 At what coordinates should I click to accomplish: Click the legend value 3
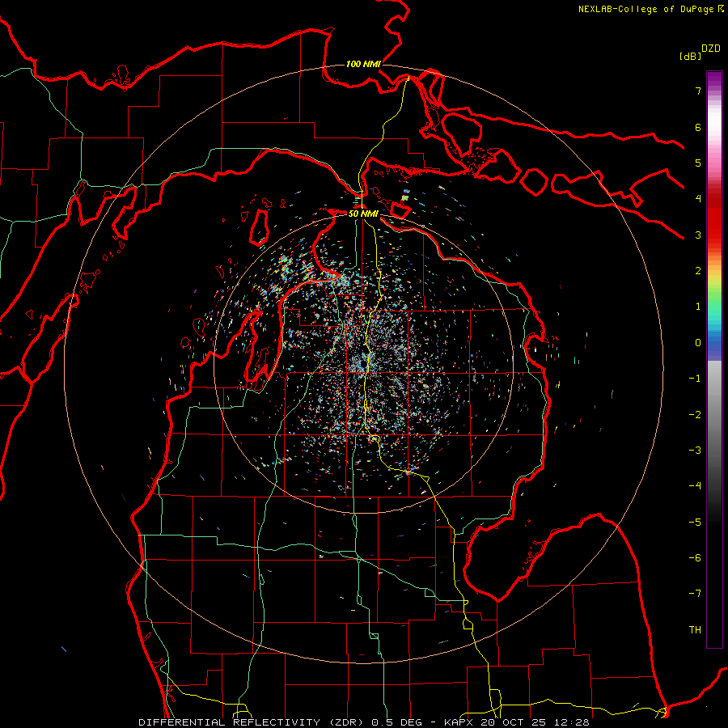(x=698, y=235)
